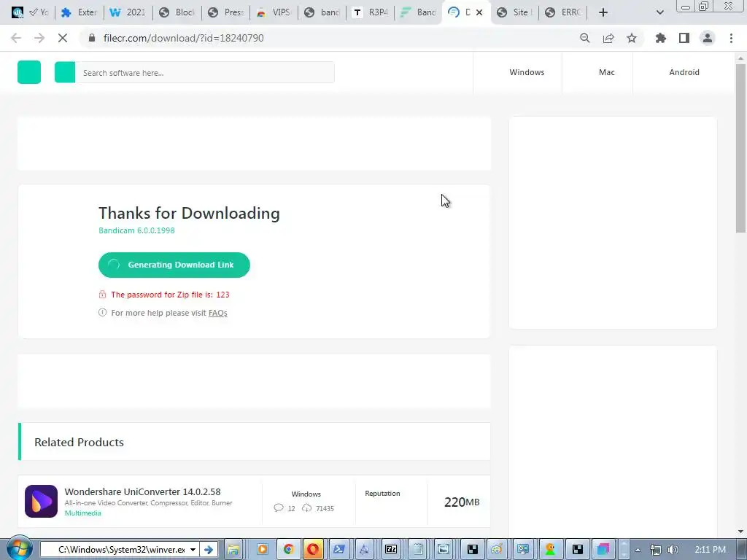Image resolution: width=747 pixels, height=560 pixels.
Task: Open the Mac category
Action: [x=606, y=72]
